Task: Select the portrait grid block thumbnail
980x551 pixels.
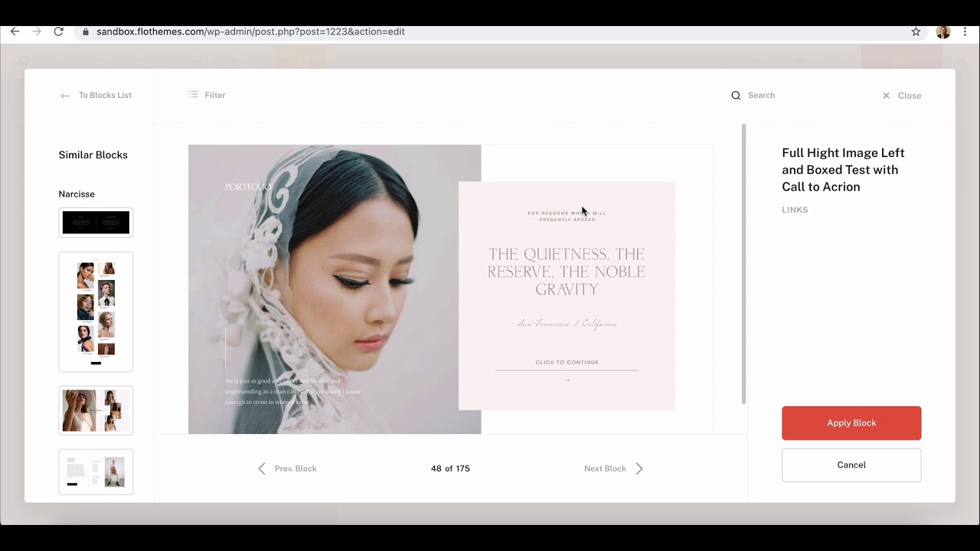Action: tap(96, 311)
